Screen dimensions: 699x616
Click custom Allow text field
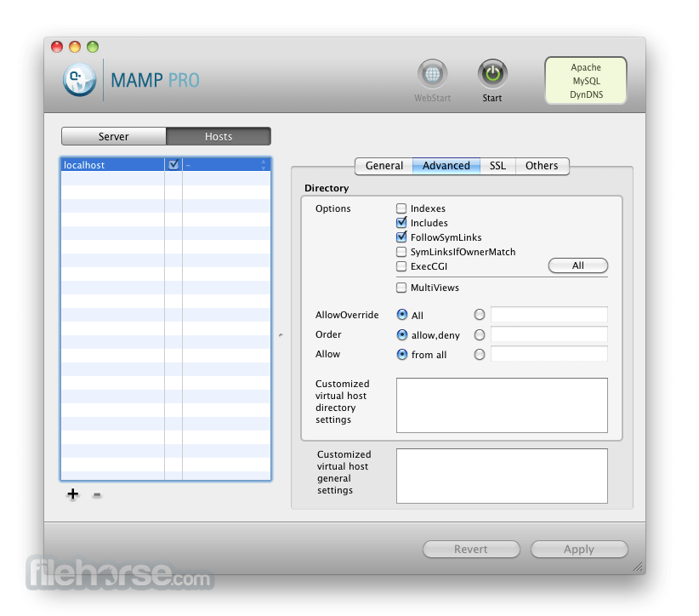click(548, 354)
